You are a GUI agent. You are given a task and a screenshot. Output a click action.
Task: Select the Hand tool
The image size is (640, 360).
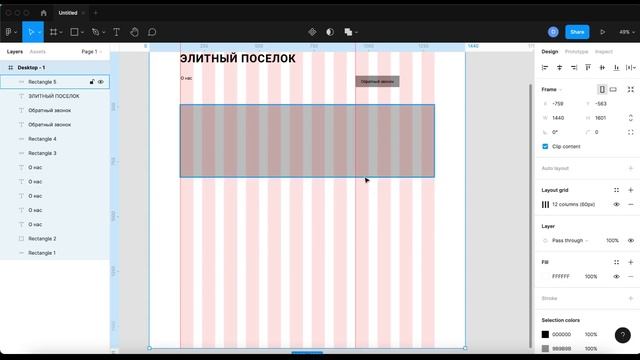[134, 32]
